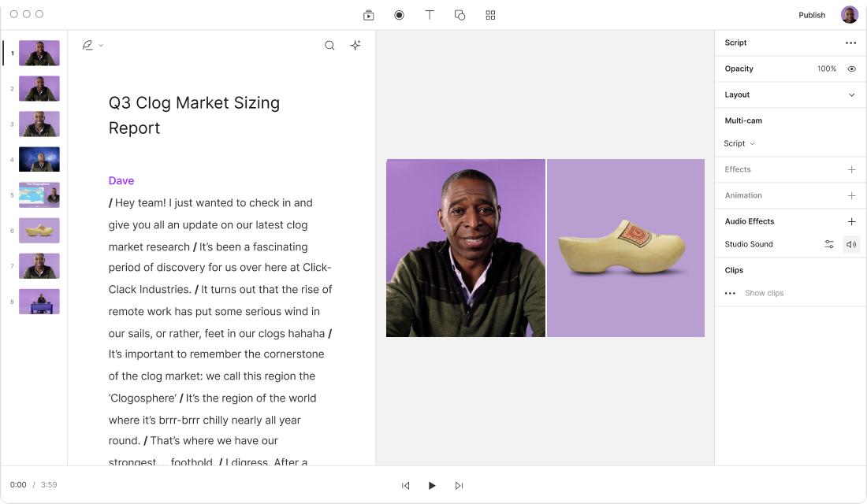Click the media library icon in toolbar
The width and height of the screenshot is (867, 504).
pyautogui.click(x=368, y=15)
